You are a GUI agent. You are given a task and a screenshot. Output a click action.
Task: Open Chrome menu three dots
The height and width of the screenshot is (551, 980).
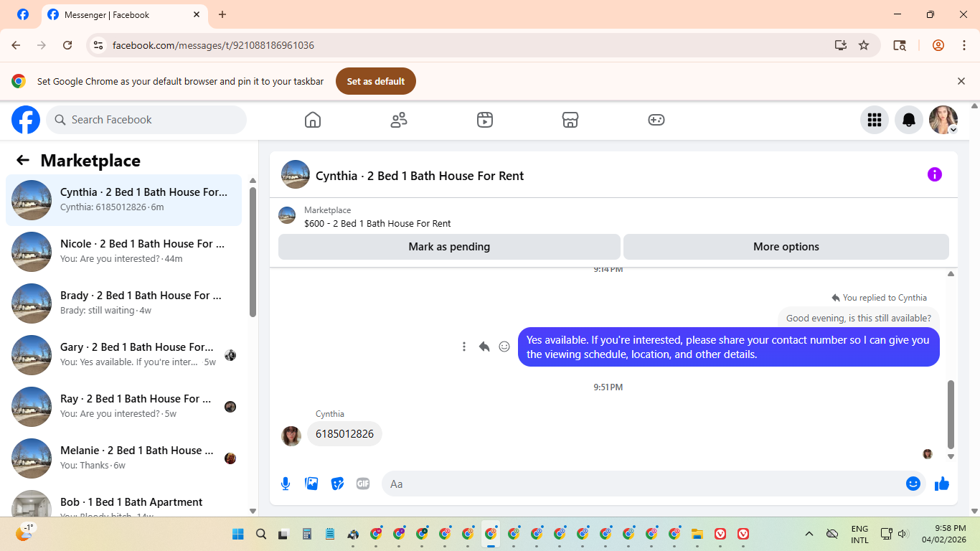[964, 45]
